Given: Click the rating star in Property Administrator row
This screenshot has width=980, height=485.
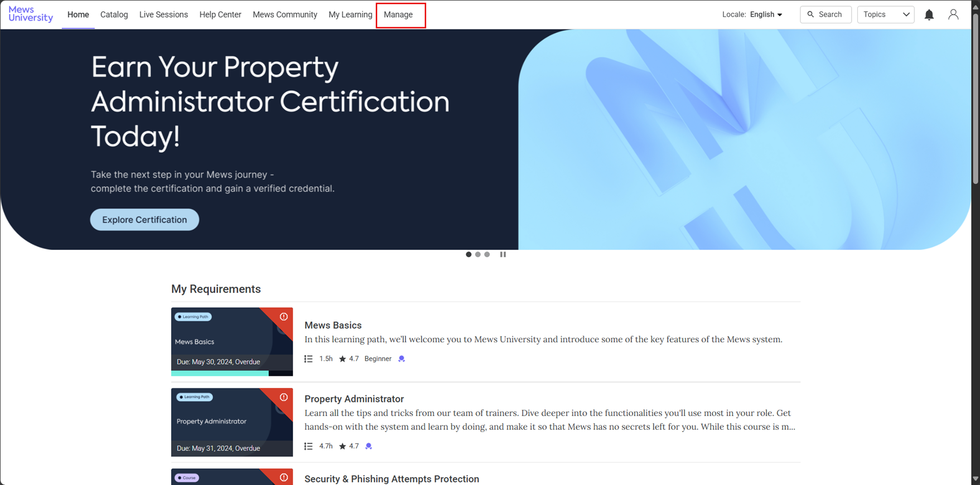Looking at the screenshot, I should [342, 446].
